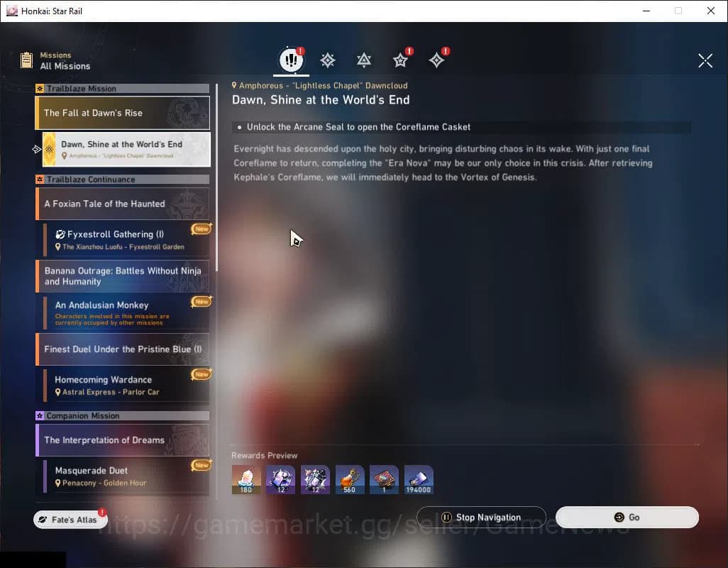
Task: Select The Fall at Dawn's Rise mission
Action: coord(123,113)
